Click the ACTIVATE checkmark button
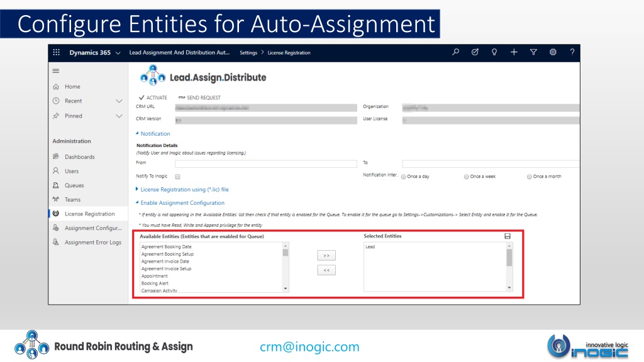644x362 pixels. point(153,97)
